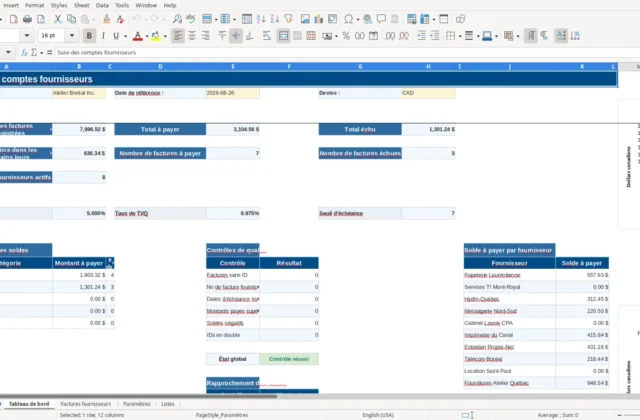Viewport: 640px width, 420px height.
Task: Open the Function Wizard fx icon
Action: 24,52
